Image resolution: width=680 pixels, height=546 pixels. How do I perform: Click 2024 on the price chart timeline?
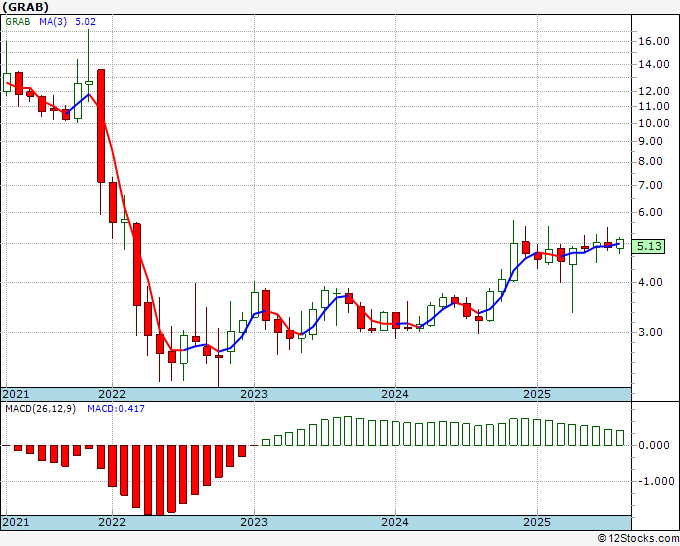click(395, 394)
